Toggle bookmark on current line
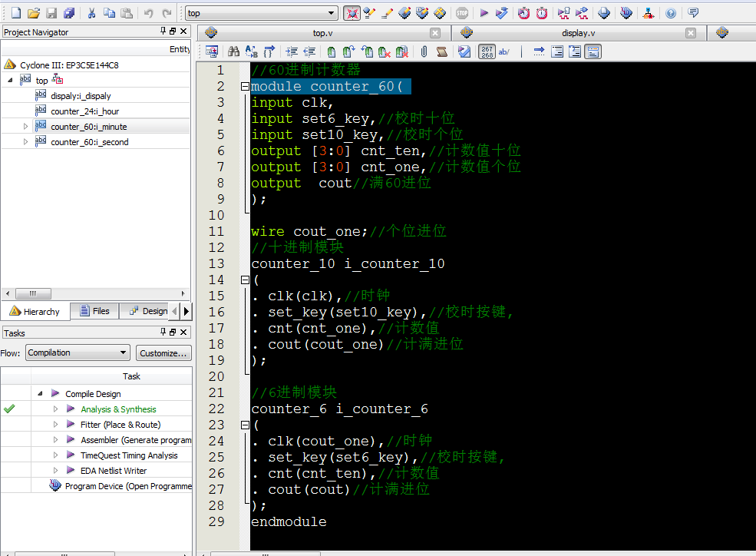The width and height of the screenshot is (756, 556). (x=332, y=51)
